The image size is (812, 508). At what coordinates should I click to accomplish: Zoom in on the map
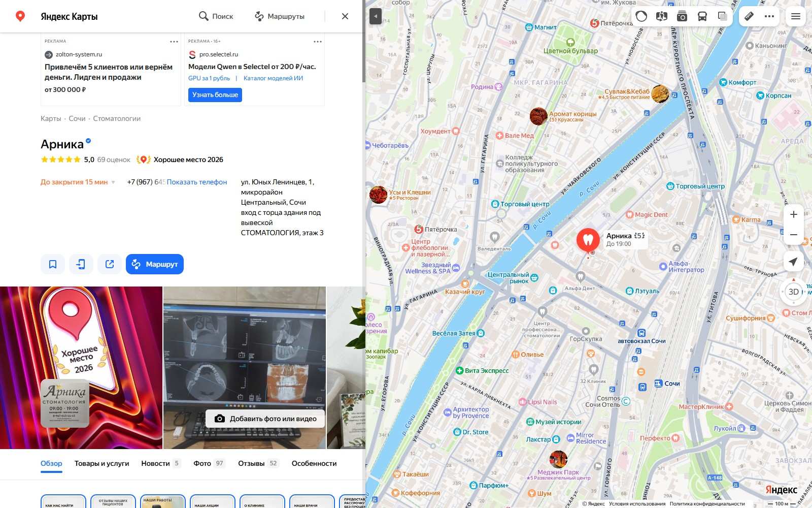click(x=794, y=214)
